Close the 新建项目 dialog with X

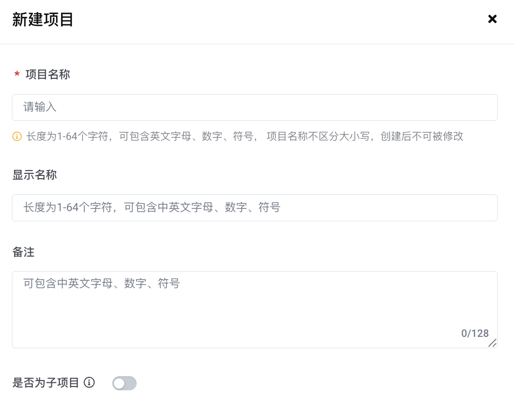click(492, 19)
